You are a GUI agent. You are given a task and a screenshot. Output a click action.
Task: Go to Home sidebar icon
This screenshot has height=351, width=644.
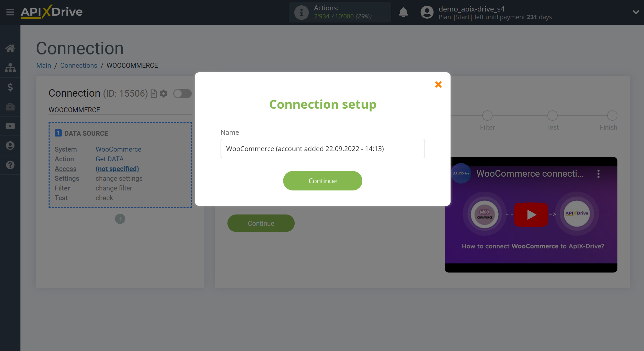click(x=10, y=48)
